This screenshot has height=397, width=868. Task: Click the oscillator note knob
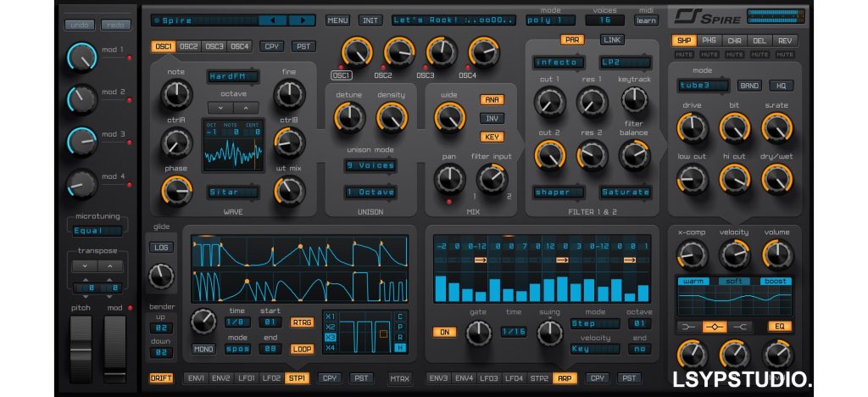[176, 94]
